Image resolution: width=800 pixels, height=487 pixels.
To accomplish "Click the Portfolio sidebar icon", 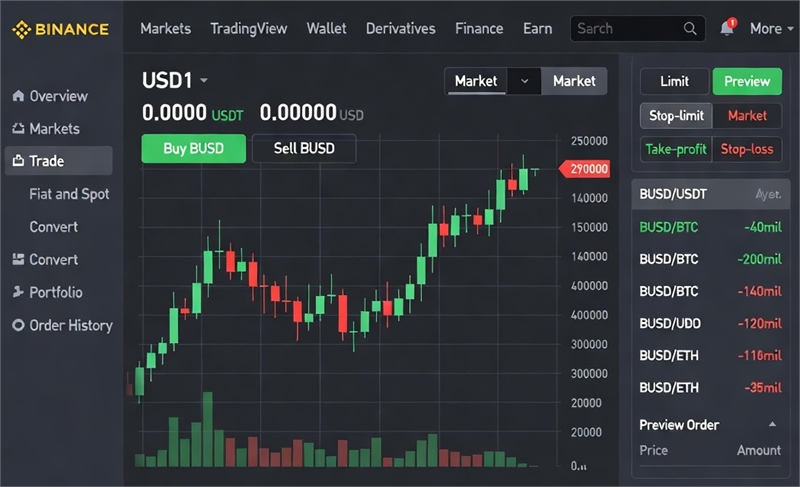I will (x=17, y=292).
